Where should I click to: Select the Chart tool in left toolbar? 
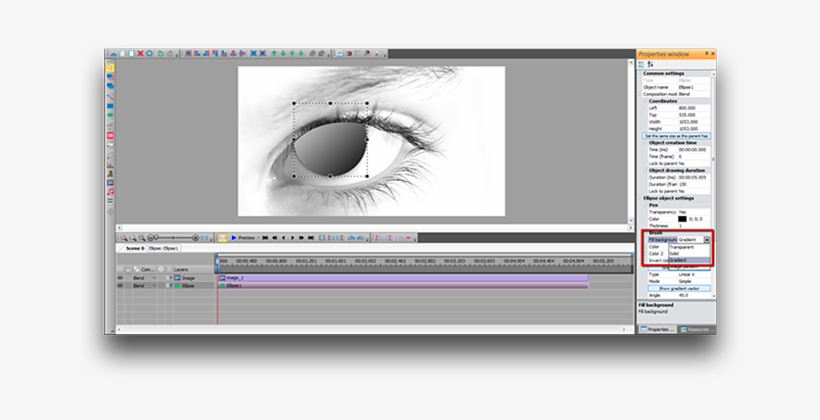[x=110, y=164]
